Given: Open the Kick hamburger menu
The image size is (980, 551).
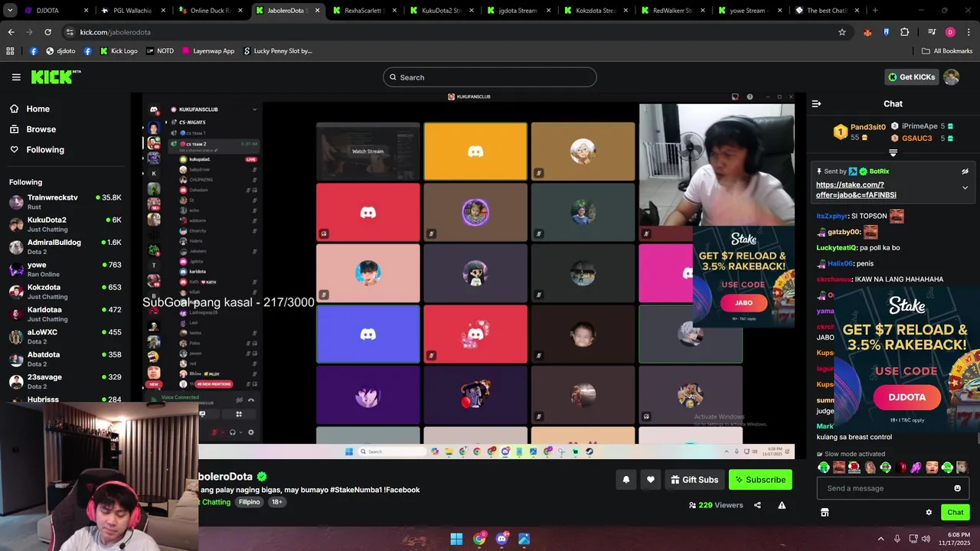Looking at the screenshot, I should 16,77.
